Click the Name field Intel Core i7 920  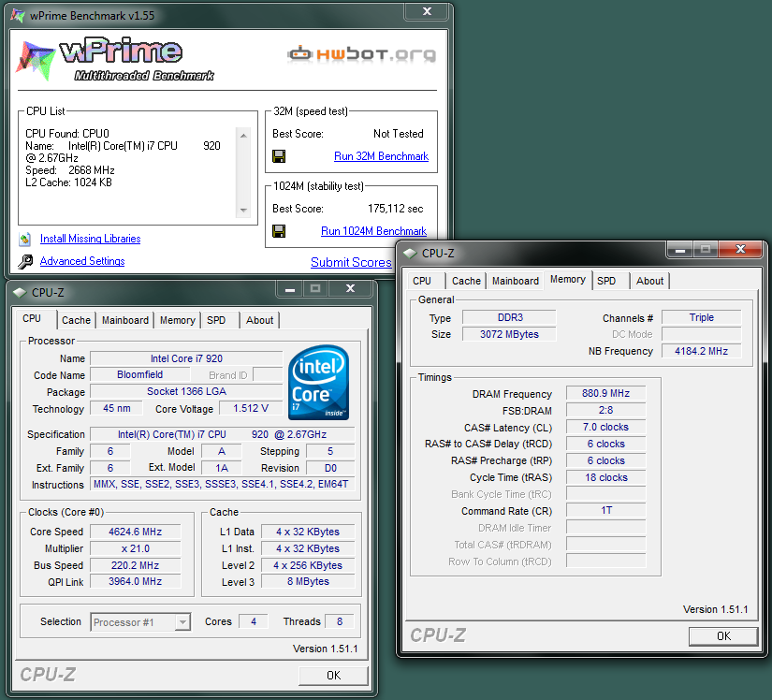186,358
